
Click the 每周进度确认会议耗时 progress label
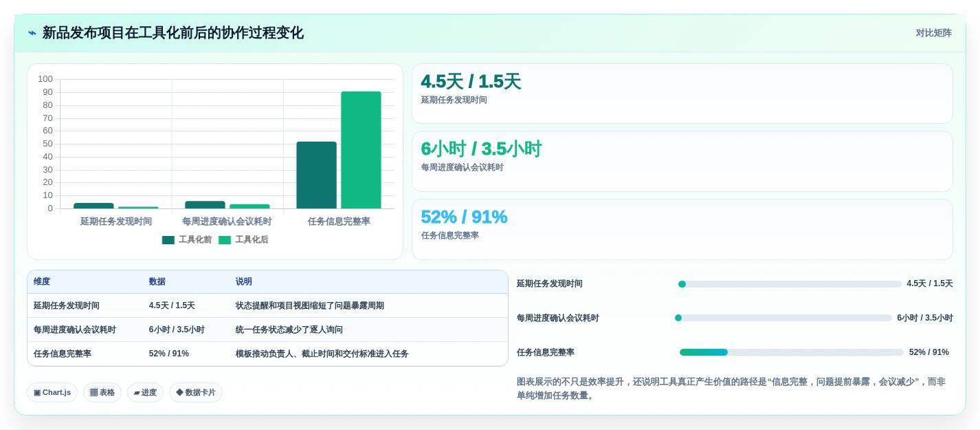[x=558, y=318]
